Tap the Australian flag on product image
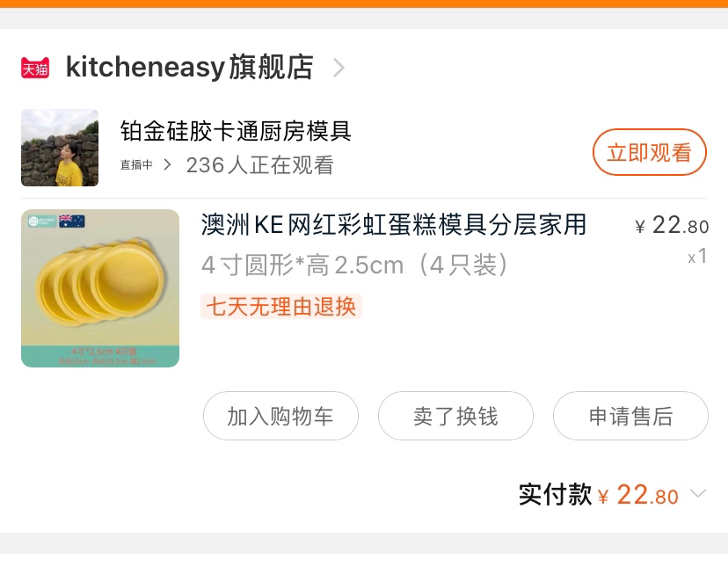728x567 pixels. [x=72, y=221]
